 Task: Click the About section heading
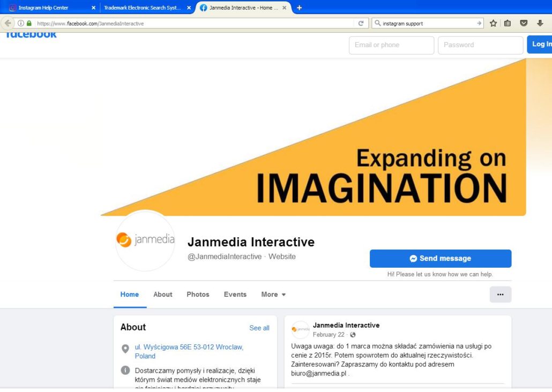tap(133, 327)
